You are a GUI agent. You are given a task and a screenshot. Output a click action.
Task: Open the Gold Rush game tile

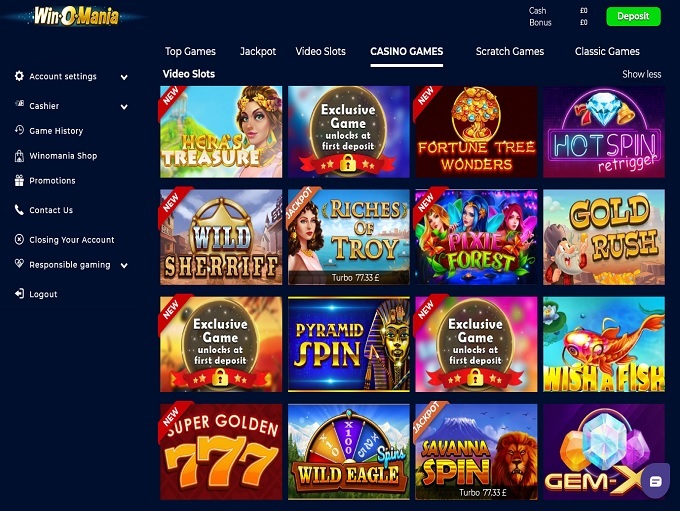coord(604,237)
